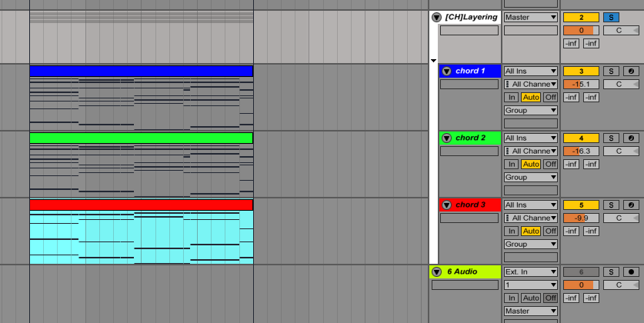Open Ext. In input dropdown on 6 Audio
This screenshot has width=644, height=323.
(531, 271)
